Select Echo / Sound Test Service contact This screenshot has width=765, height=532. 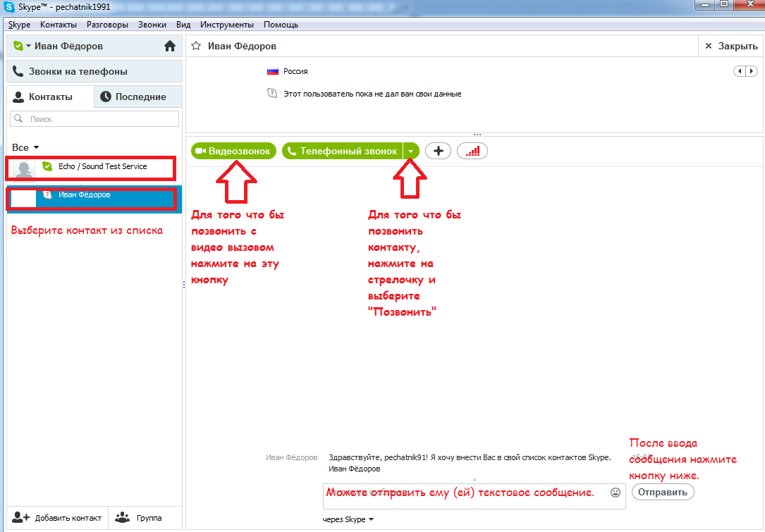click(x=94, y=168)
